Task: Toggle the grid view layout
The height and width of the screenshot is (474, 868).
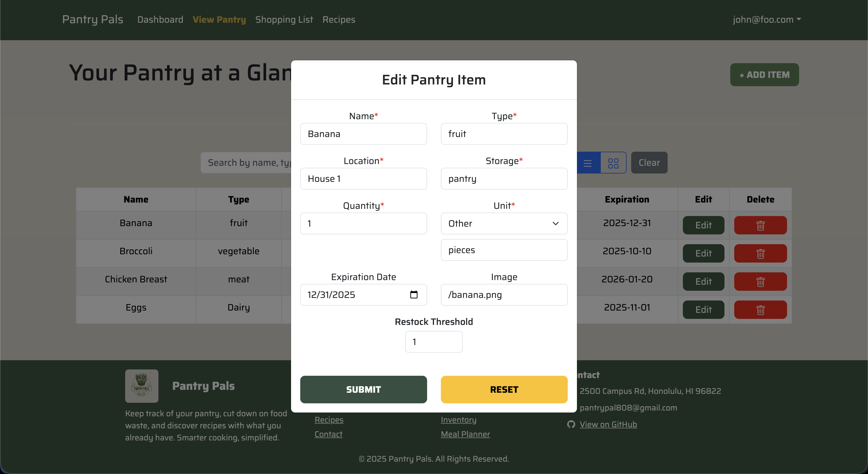Action: [x=613, y=163]
